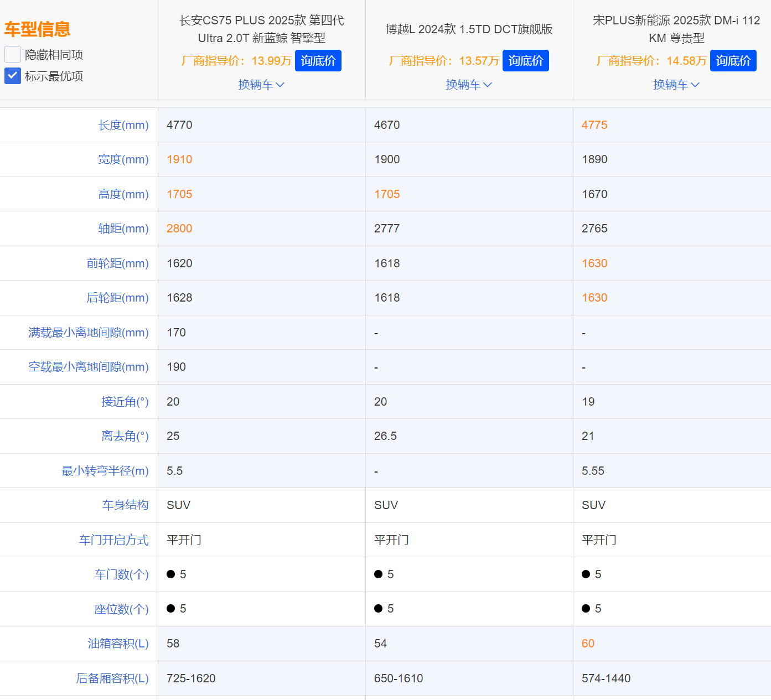The image size is (771, 700).
Task: Select the trunk volume value 574-1440
Action: coord(606,678)
